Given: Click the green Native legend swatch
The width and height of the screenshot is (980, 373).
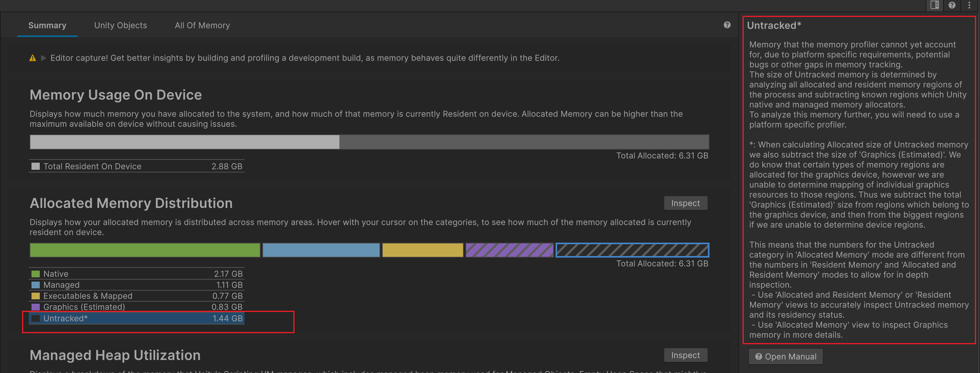Looking at the screenshot, I should (x=35, y=274).
